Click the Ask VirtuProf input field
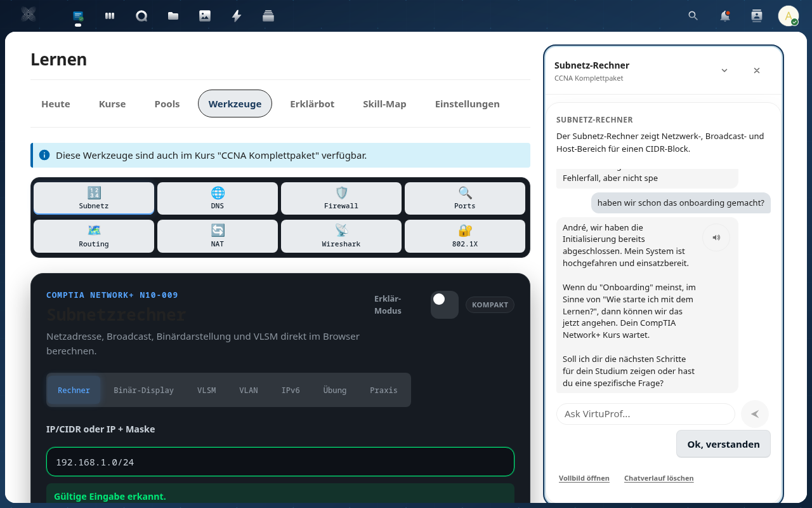 pos(645,413)
